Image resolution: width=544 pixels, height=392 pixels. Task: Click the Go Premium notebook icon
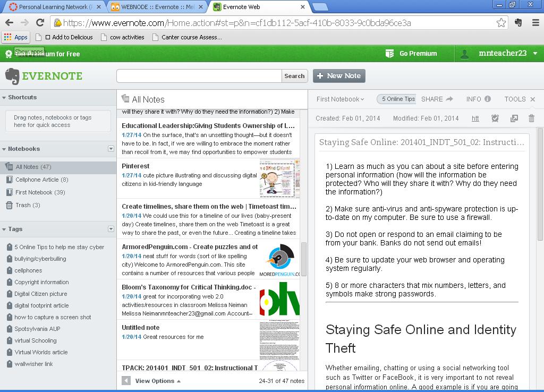tap(389, 54)
